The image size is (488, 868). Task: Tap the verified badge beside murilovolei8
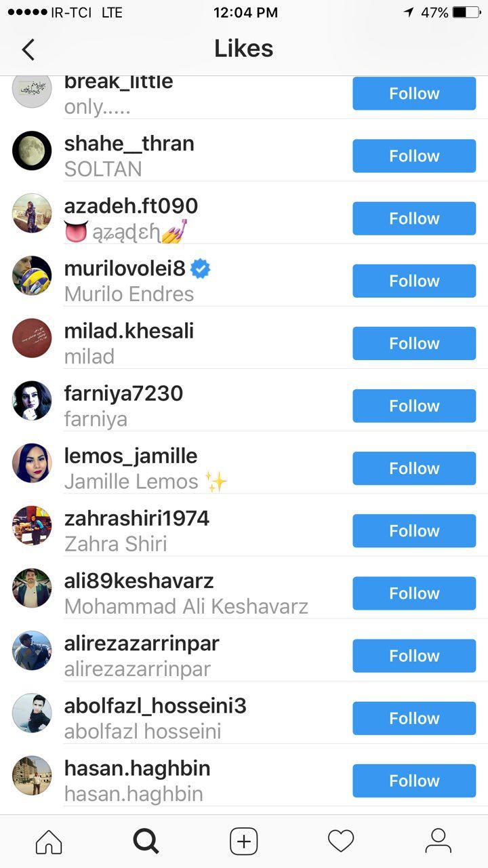click(200, 269)
